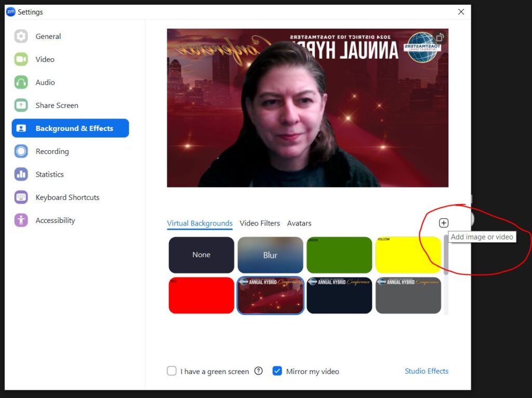Viewport: 532px width, 398px height.
Task: Select the Background & Effects menu item
Action: click(71, 128)
